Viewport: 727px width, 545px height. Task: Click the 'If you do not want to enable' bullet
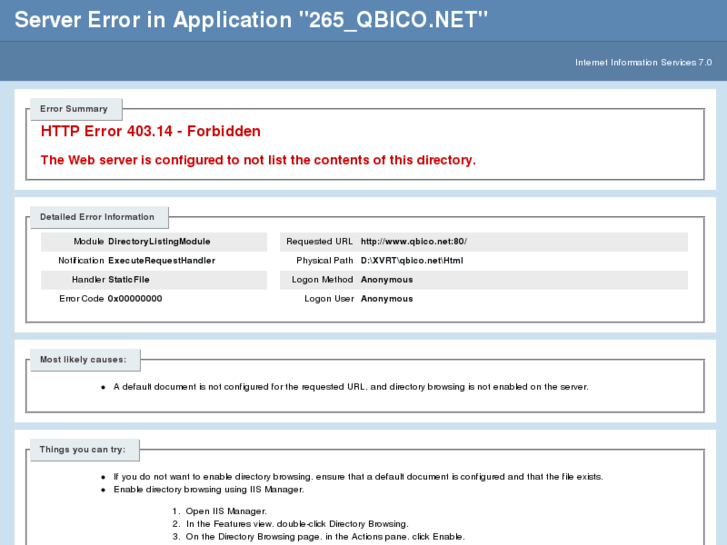tap(358, 477)
